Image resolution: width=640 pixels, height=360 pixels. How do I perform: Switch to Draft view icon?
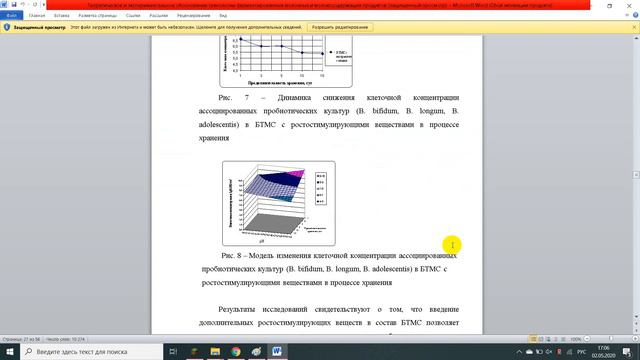click(563, 339)
